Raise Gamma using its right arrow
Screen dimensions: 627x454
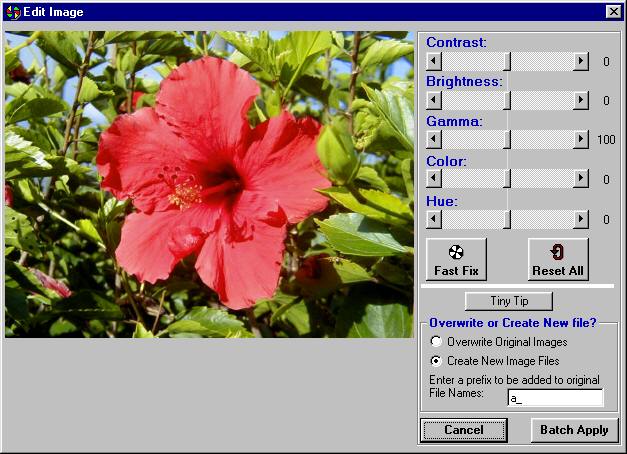click(581, 139)
